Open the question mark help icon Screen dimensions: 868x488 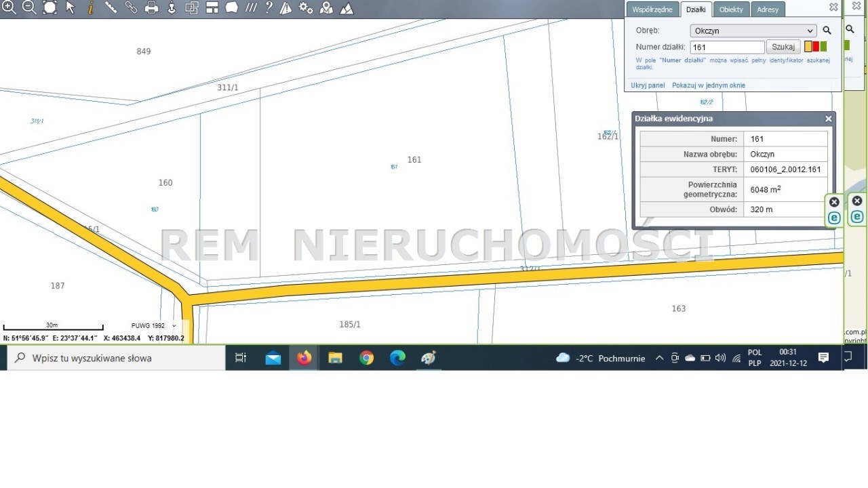click(x=269, y=7)
